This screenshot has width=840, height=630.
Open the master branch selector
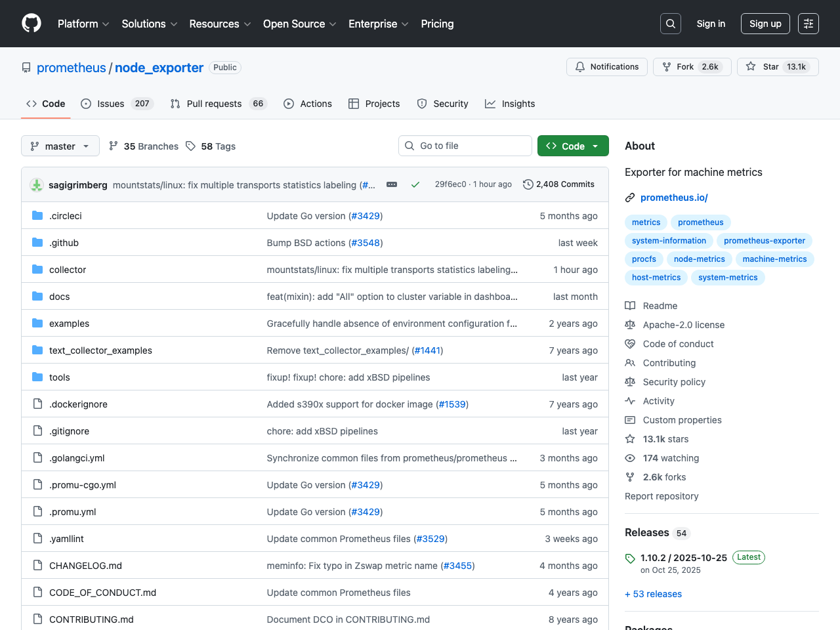click(x=60, y=146)
